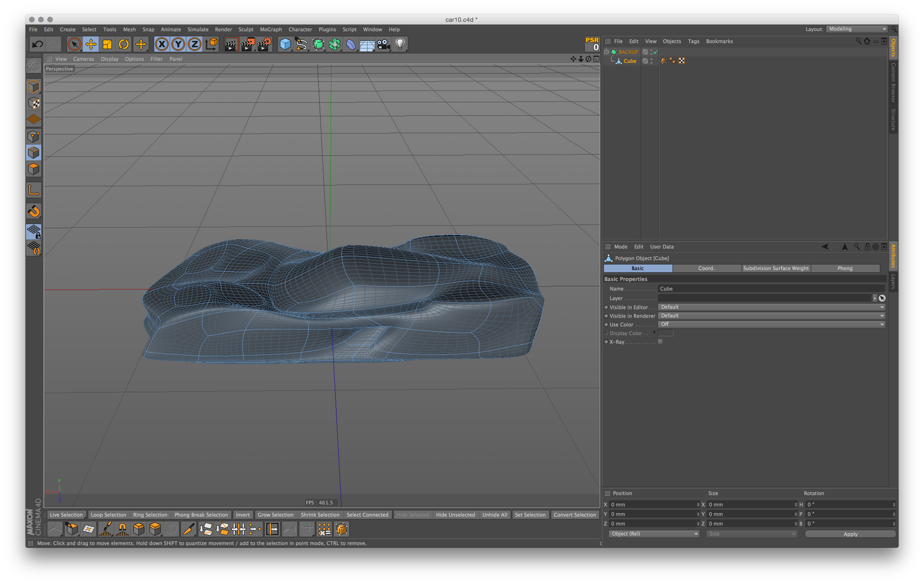
Task: Activate the Move tool icon
Action: 91,45
